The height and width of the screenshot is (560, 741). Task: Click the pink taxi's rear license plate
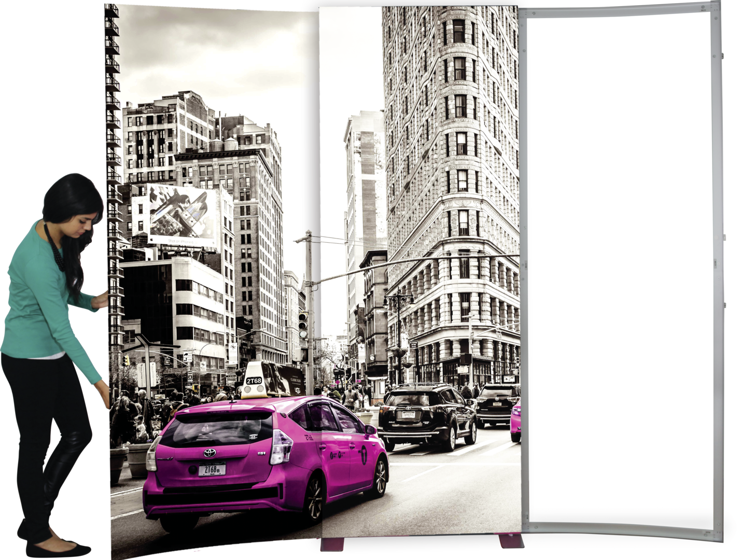pyautogui.click(x=212, y=470)
